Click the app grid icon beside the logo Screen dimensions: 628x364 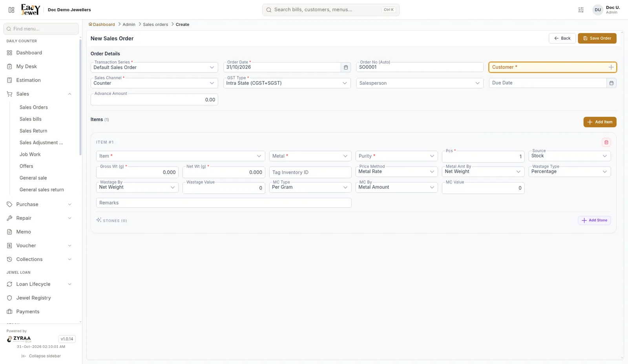(x=11, y=10)
